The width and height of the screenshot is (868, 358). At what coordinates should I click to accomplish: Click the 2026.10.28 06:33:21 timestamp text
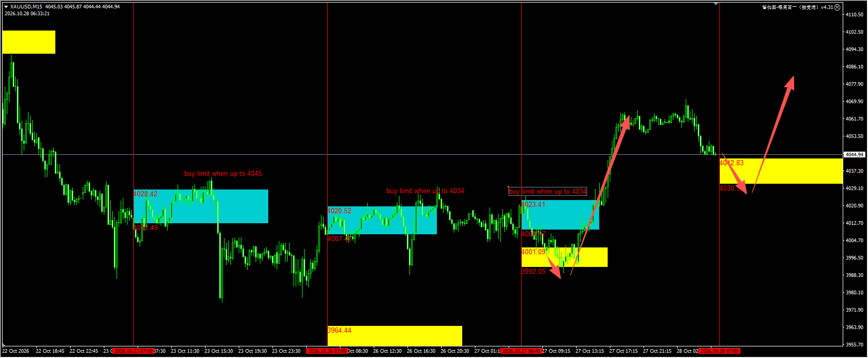[x=27, y=14]
